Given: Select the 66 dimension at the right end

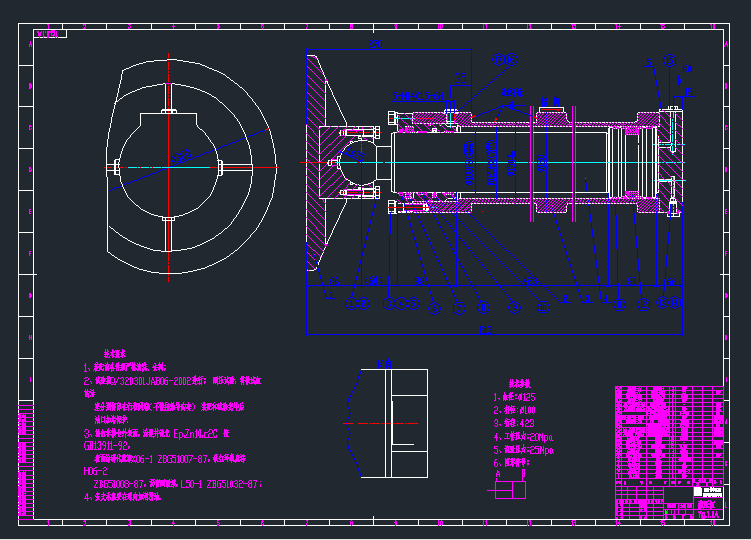Looking at the screenshot, I should (671, 281).
